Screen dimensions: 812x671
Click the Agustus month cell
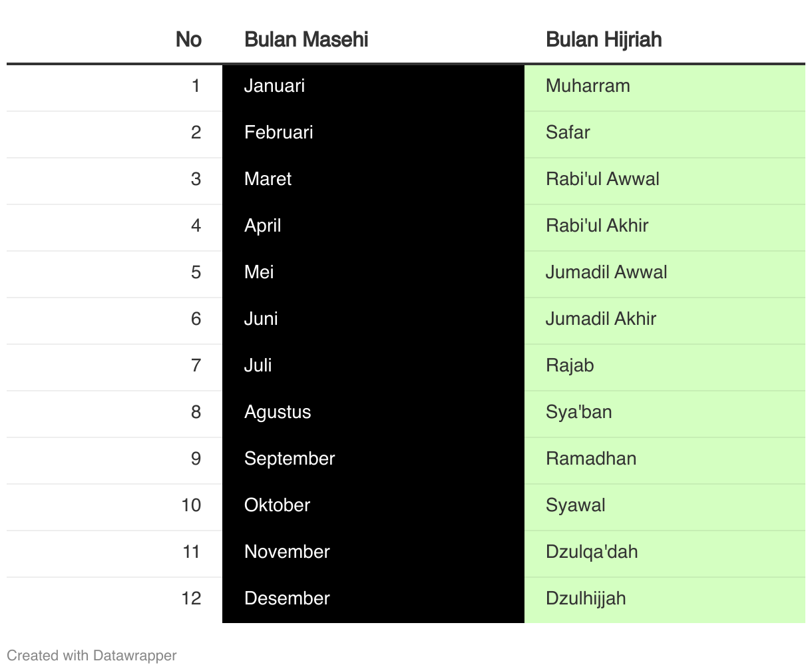point(278,412)
